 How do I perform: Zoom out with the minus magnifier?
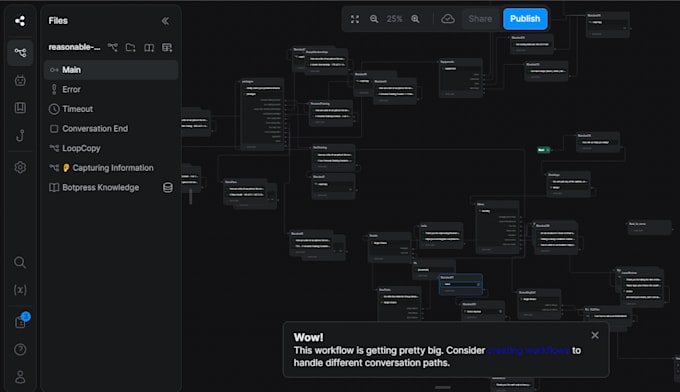(x=374, y=19)
